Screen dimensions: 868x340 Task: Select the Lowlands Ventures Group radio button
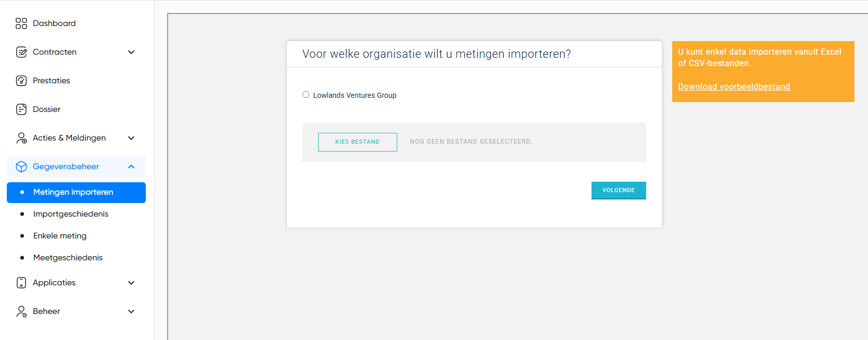coord(306,95)
